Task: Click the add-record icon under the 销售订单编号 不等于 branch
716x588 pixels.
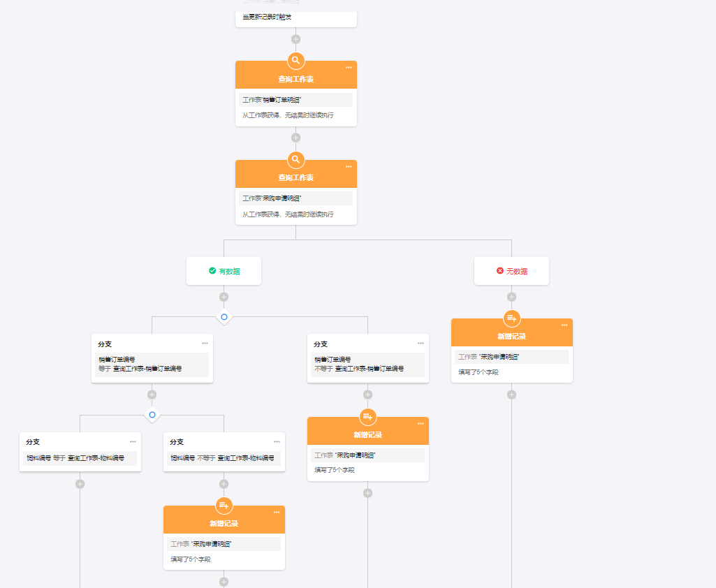Action: tap(367, 417)
